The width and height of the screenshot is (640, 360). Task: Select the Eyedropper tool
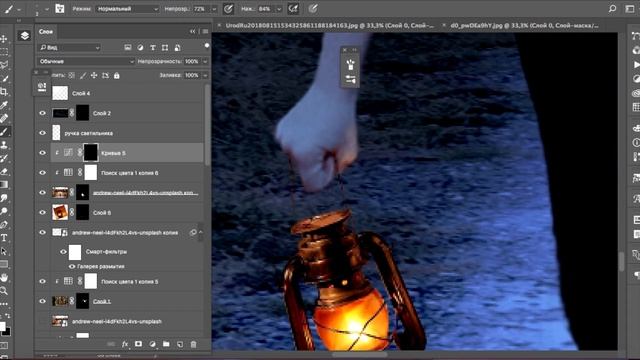pos(4,105)
